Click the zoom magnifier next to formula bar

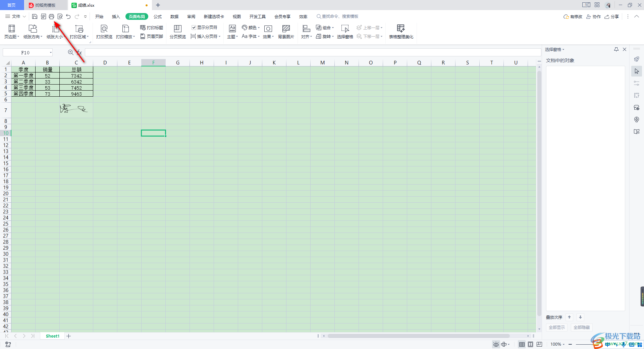(x=70, y=52)
